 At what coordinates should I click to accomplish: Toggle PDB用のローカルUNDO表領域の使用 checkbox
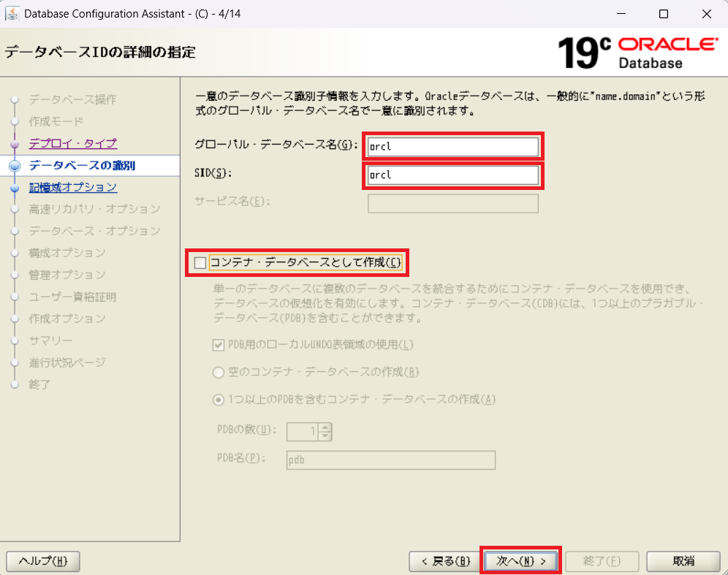tap(218, 345)
